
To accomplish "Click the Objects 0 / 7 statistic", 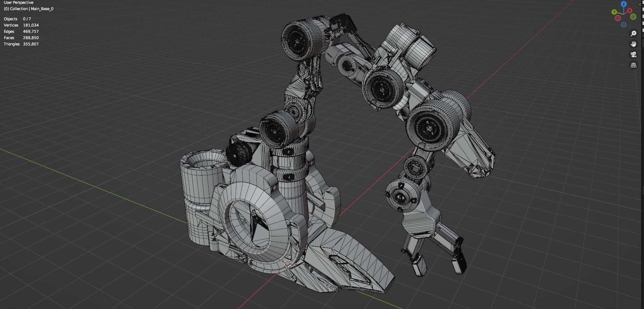I will [17, 19].
